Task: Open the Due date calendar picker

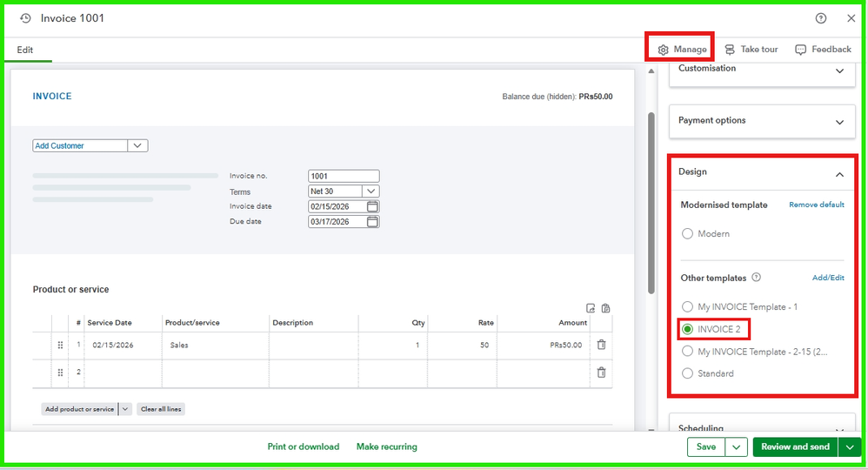Action: (x=372, y=222)
